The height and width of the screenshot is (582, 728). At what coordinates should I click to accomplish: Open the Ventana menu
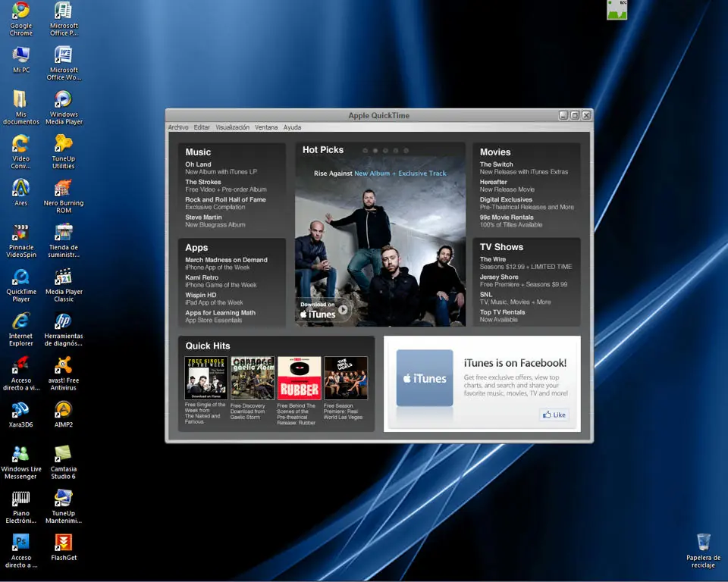266,127
